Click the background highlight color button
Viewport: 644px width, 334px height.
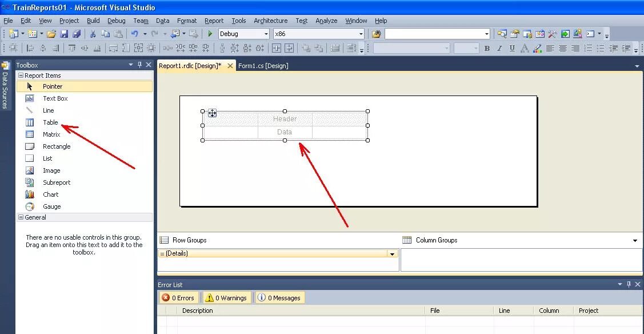[x=537, y=48]
